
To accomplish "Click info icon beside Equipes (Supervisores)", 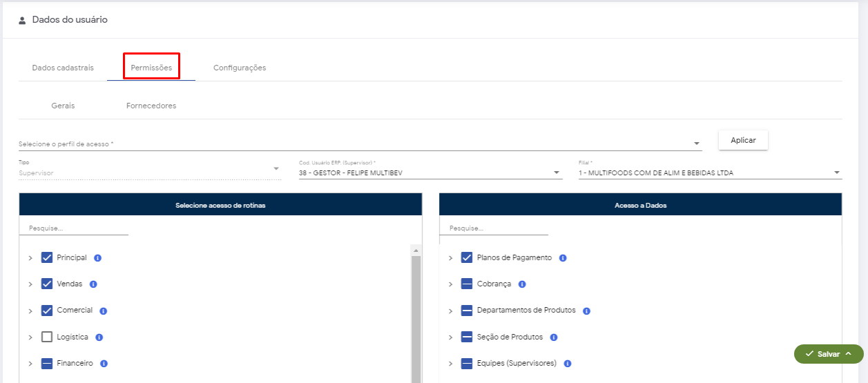I will 567,364.
